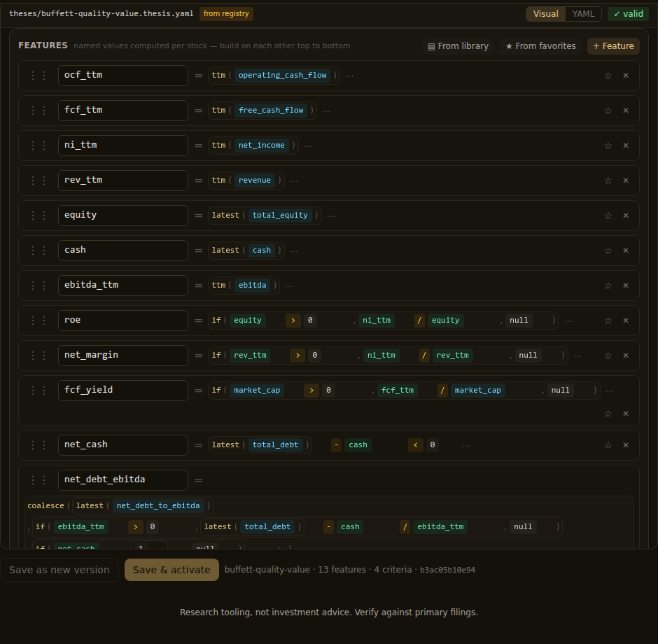Delete the net_margin feature via its X
This screenshot has width=658, height=644.
[626, 356]
